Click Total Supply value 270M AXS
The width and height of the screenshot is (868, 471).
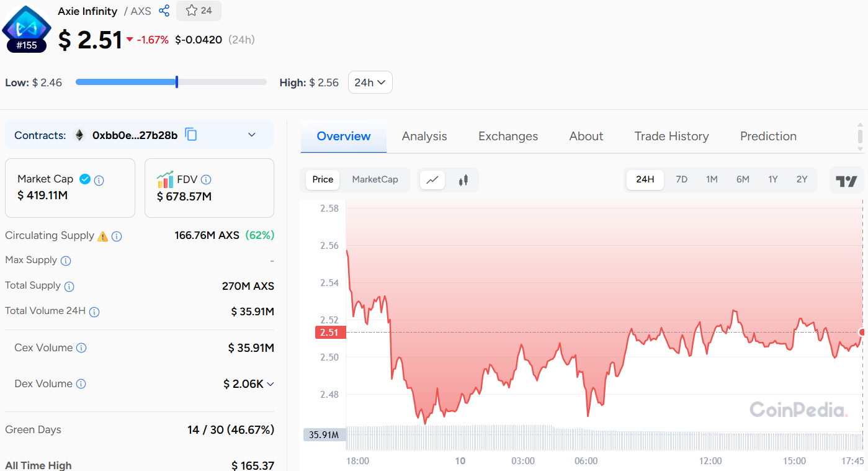tap(248, 286)
